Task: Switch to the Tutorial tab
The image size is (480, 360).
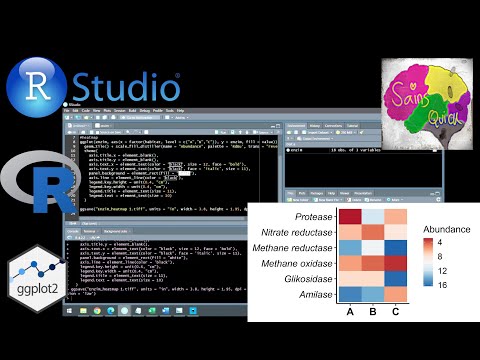Action: pos(352,126)
